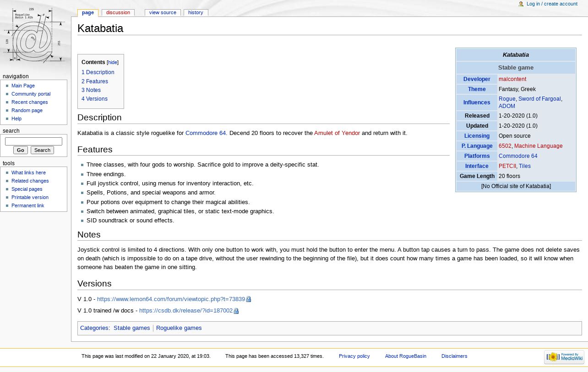Open About RogueBasin footer link
This screenshot has width=588, height=372.
tap(406, 356)
